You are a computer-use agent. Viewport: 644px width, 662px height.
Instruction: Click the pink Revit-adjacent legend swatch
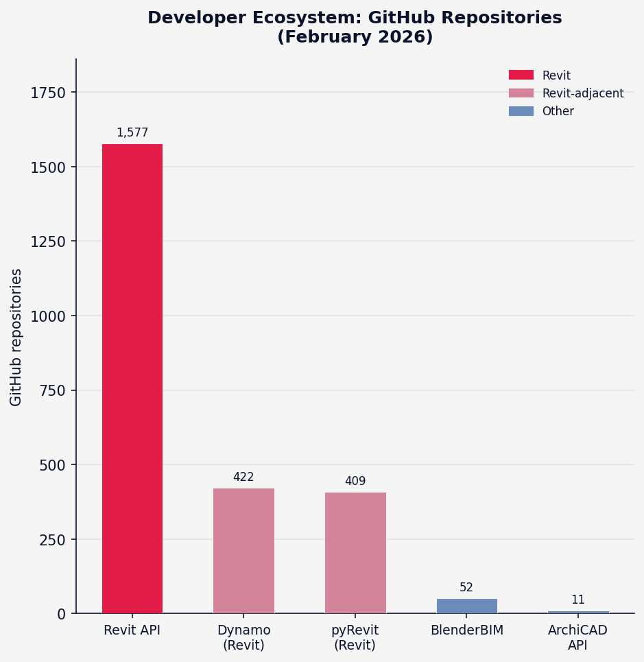(x=521, y=93)
